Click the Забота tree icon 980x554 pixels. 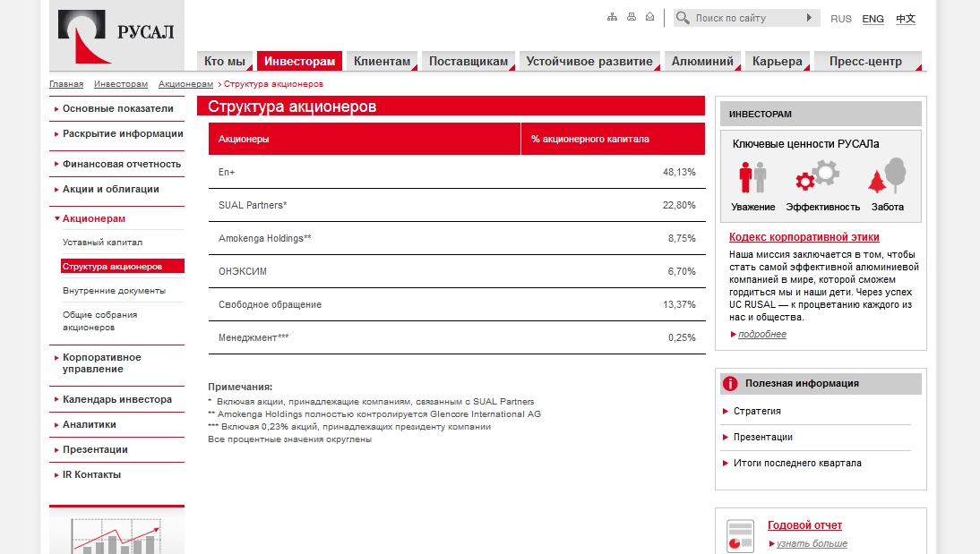click(887, 175)
